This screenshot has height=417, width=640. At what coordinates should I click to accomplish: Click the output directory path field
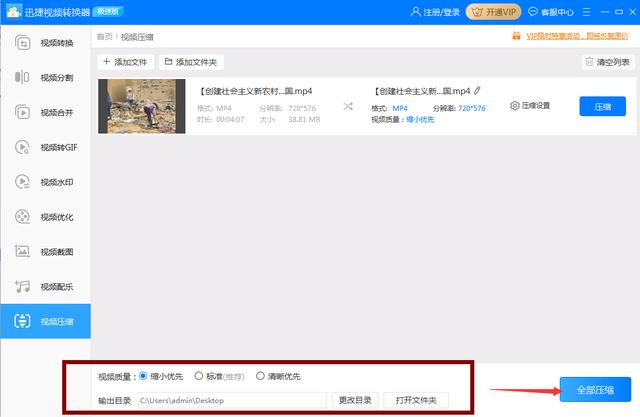(x=230, y=400)
